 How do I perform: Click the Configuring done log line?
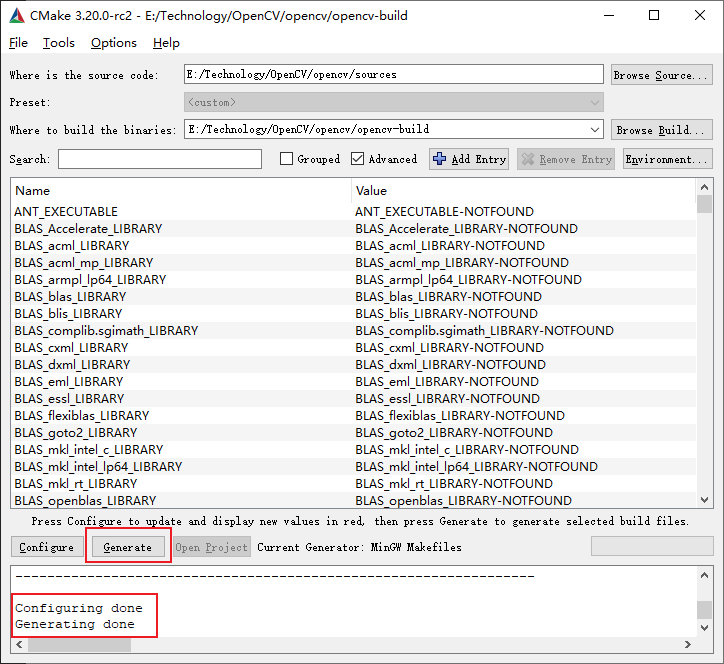(x=78, y=608)
